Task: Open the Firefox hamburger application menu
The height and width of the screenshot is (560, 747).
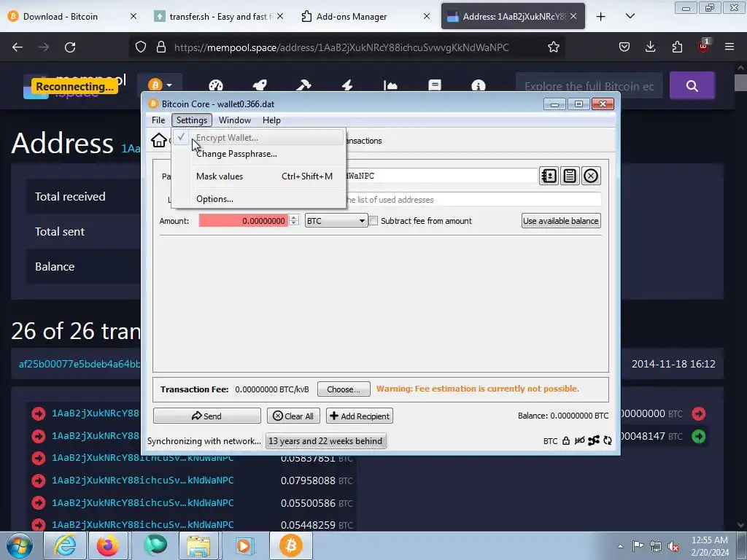Action: tap(729, 47)
